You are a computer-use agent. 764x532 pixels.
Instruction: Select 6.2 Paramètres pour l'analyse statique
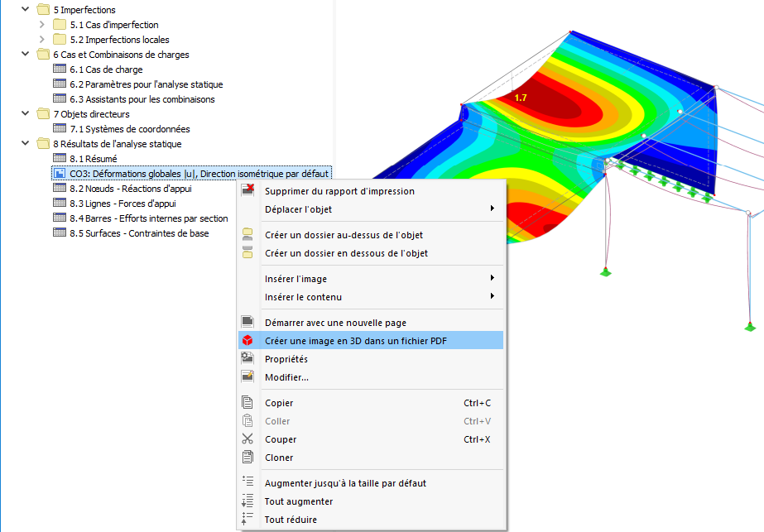147,84
